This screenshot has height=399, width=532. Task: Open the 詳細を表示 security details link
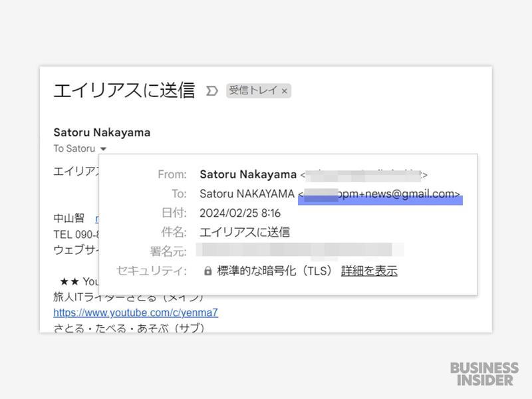click(369, 271)
